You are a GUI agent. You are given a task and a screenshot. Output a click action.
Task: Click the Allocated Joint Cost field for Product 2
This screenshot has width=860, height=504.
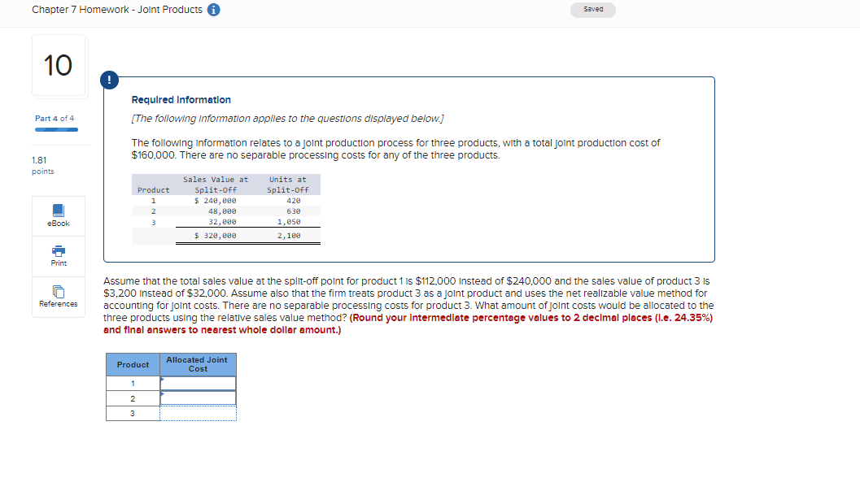coord(198,398)
